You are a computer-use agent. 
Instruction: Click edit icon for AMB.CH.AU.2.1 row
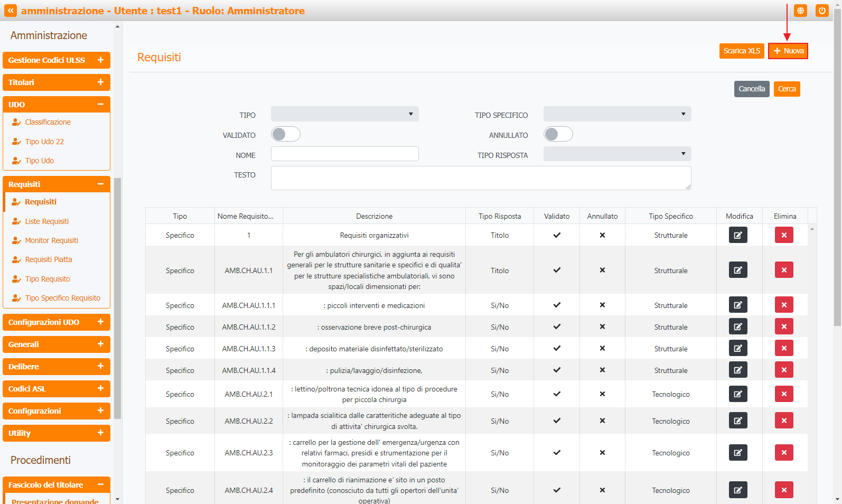(x=737, y=394)
